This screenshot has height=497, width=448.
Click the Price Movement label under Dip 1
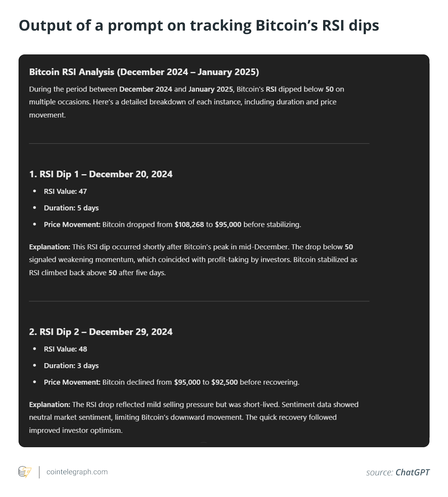tap(72, 225)
